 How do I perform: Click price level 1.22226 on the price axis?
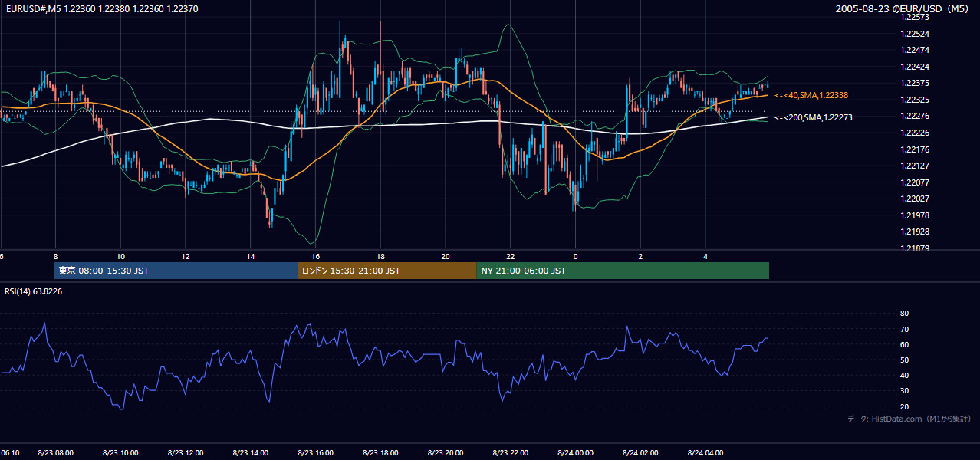pos(916,133)
